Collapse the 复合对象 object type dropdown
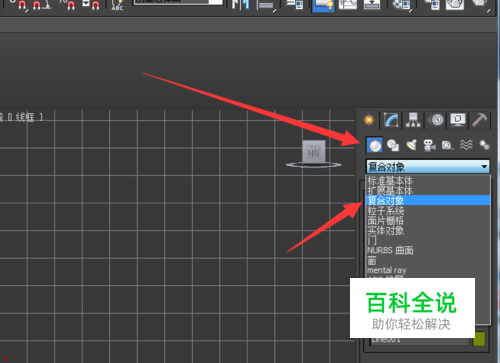This screenshot has width=500, height=363. pos(428,166)
